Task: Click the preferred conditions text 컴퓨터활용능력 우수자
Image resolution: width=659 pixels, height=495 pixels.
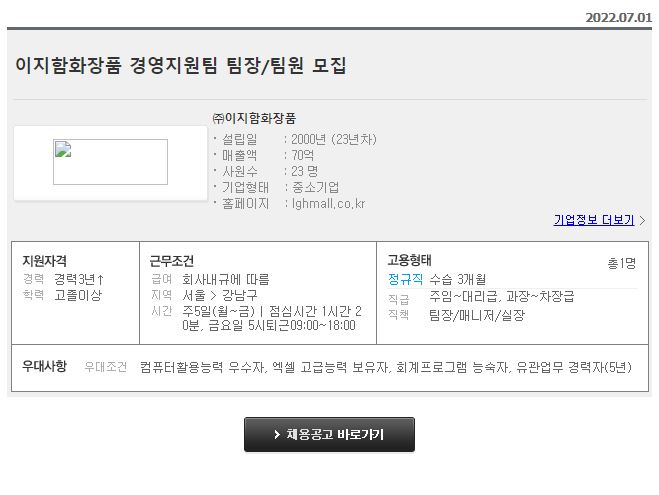Action: (203, 367)
